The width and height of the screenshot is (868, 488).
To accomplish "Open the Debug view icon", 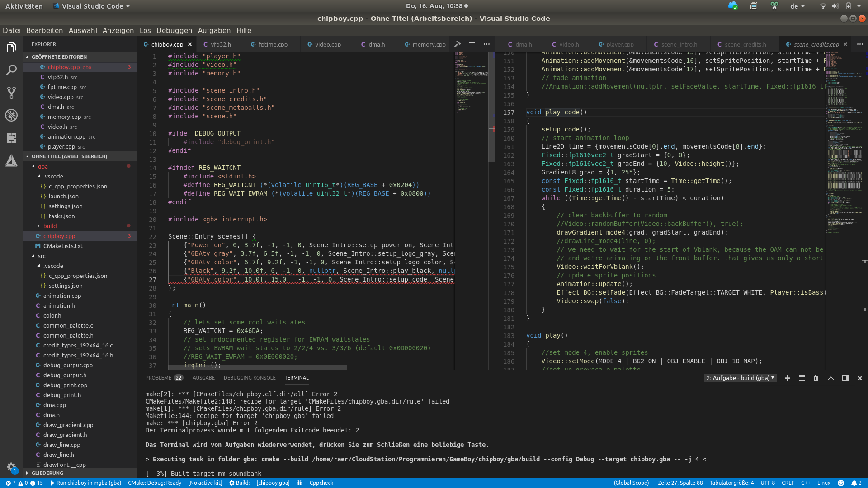I will pyautogui.click(x=11, y=115).
